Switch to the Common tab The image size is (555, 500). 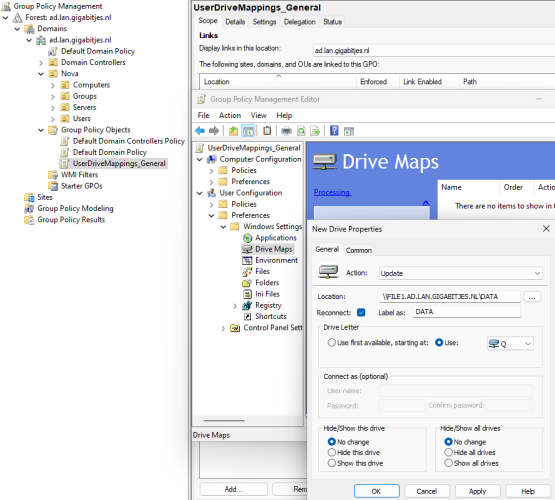click(x=359, y=250)
